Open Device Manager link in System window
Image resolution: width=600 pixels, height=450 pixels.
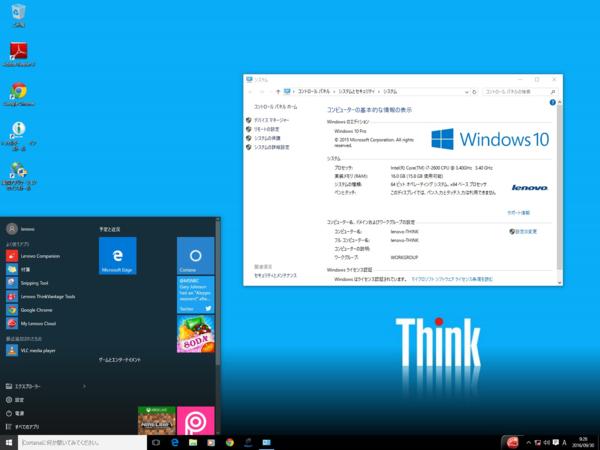[x=272, y=120]
